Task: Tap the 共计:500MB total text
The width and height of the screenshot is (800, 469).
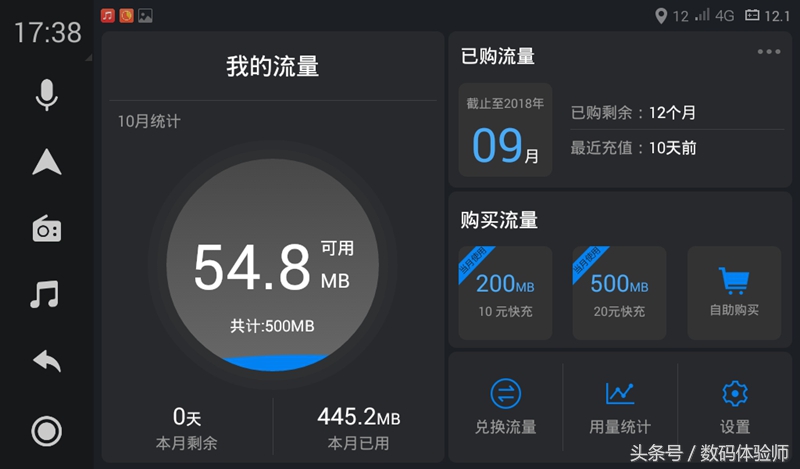Action: (x=272, y=326)
